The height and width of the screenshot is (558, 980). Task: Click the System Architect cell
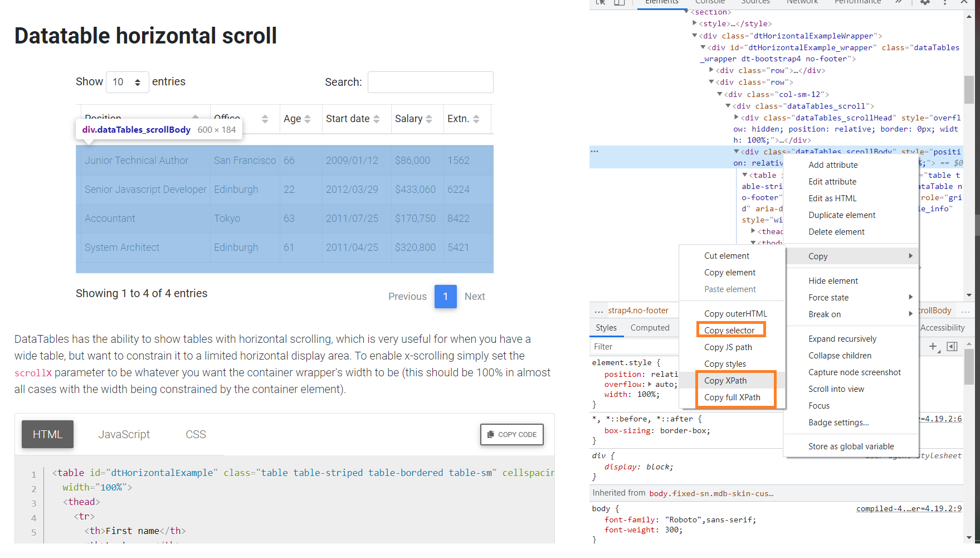coord(145,248)
